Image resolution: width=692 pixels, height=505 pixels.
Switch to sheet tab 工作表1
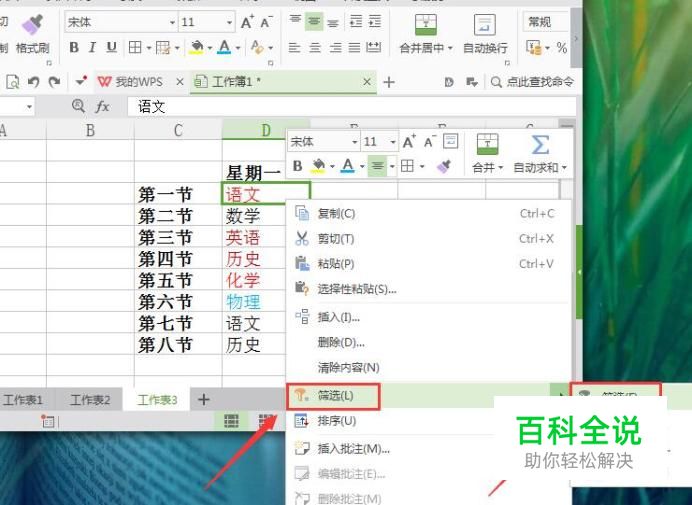click(x=24, y=400)
